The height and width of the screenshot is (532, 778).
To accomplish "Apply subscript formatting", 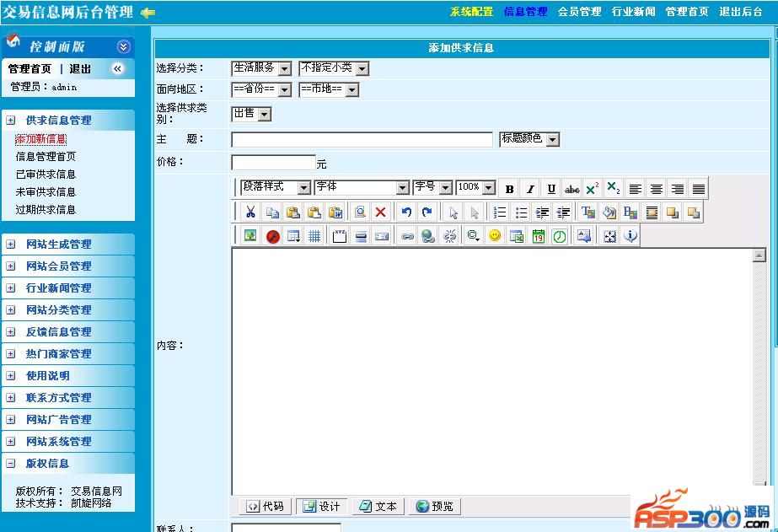I will pyautogui.click(x=614, y=189).
